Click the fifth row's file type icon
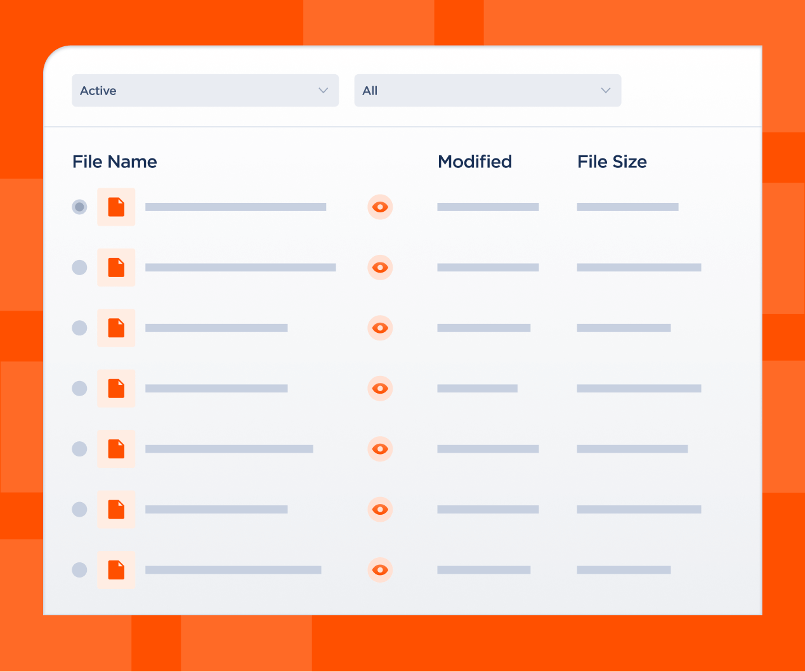The height and width of the screenshot is (672, 805). pos(116,448)
